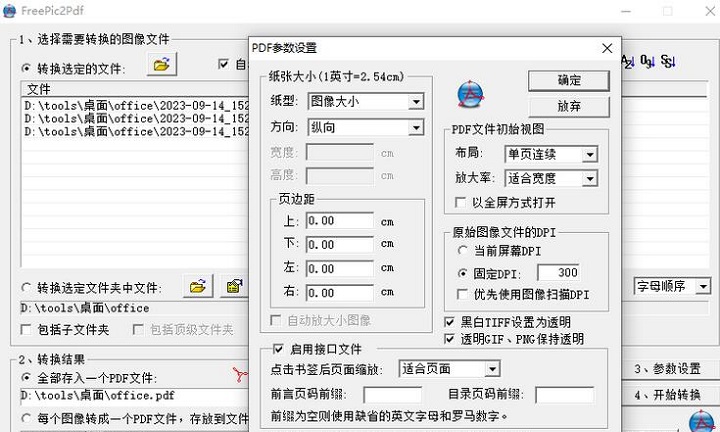Open the 点击书签后页面缩放 dropdown
Screen dimensions: 720x432
pyautogui.click(x=492, y=369)
